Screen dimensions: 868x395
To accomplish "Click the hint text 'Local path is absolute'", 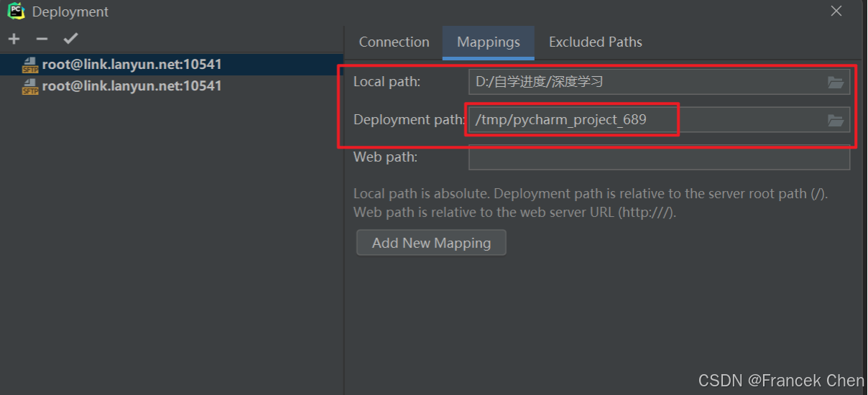I will tap(421, 194).
